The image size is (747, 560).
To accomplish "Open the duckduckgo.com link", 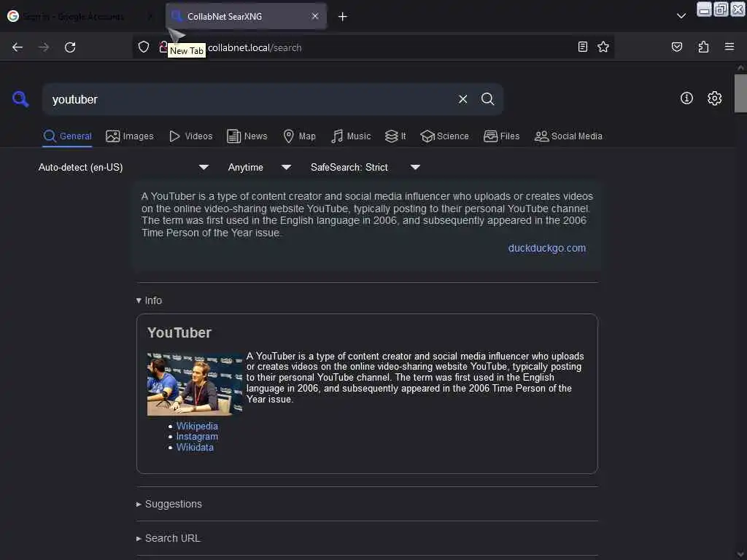I will point(547,248).
